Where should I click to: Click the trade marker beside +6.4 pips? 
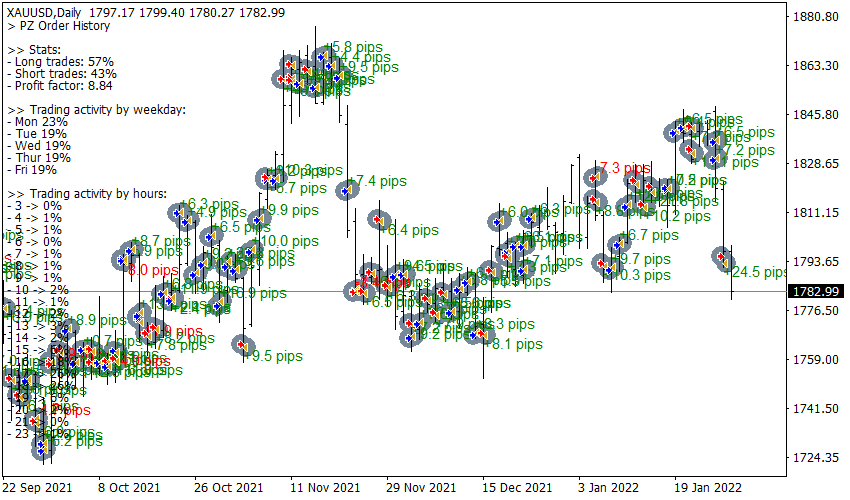tap(379, 220)
